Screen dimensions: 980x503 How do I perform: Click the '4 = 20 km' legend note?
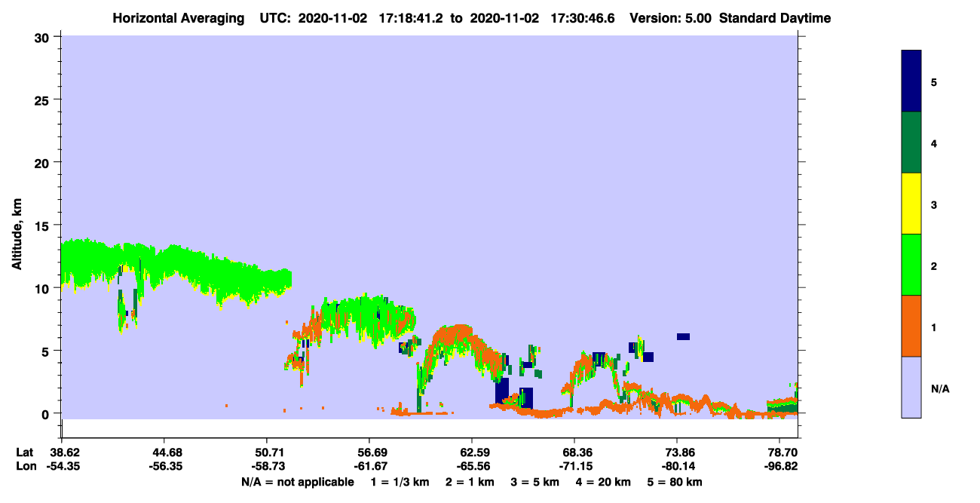point(603,482)
